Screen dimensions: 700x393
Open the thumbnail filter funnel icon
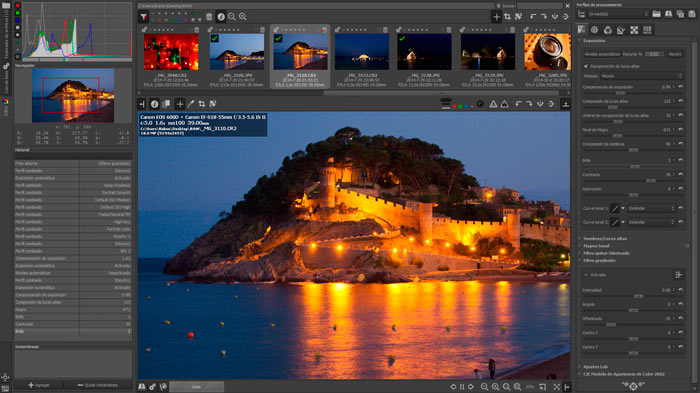click(x=143, y=17)
